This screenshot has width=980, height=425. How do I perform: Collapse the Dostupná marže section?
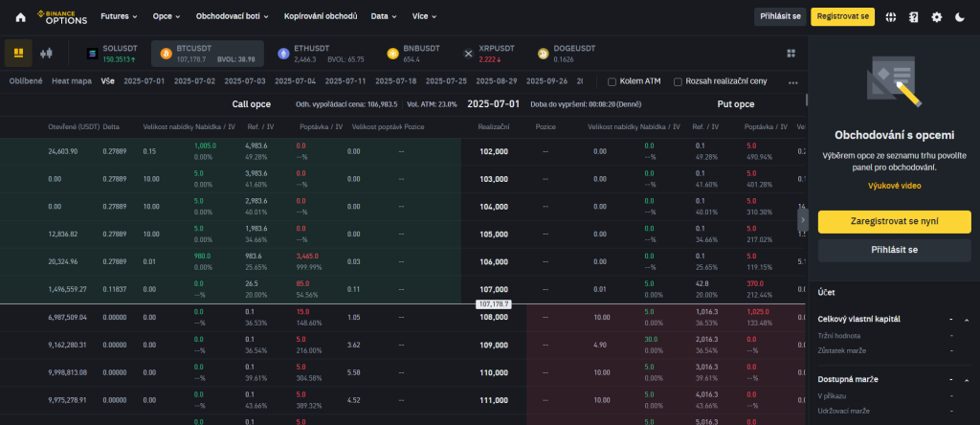point(966,380)
